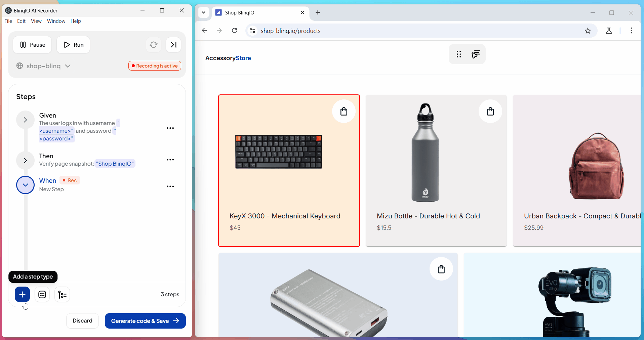Expand the Given step
644x340 pixels.
pyautogui.click(x=25, y=120)
